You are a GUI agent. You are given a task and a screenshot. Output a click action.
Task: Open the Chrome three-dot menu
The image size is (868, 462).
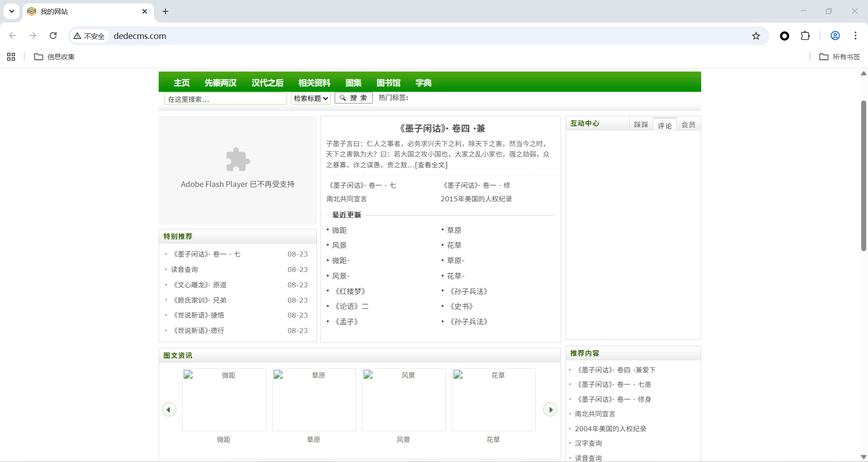click(x=855, y=36)
